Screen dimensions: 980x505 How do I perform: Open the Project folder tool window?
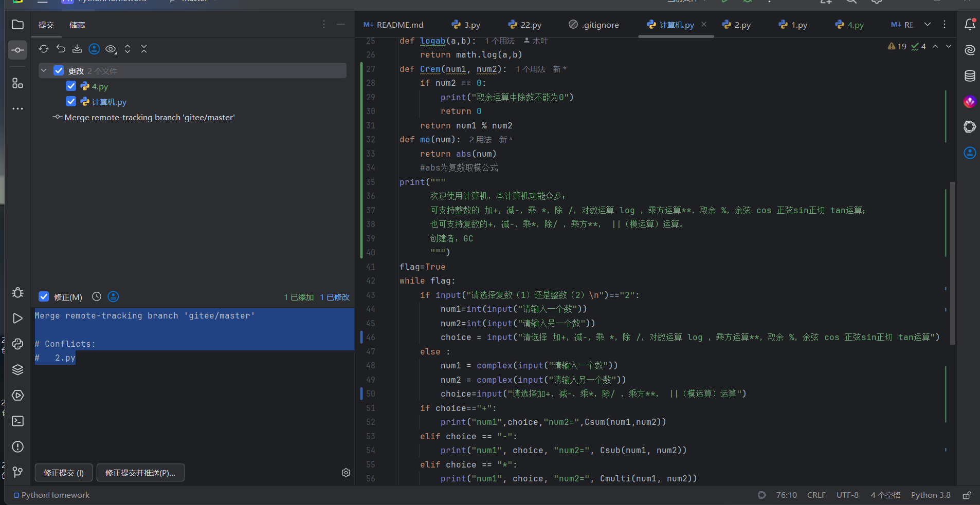coord(17,25)
